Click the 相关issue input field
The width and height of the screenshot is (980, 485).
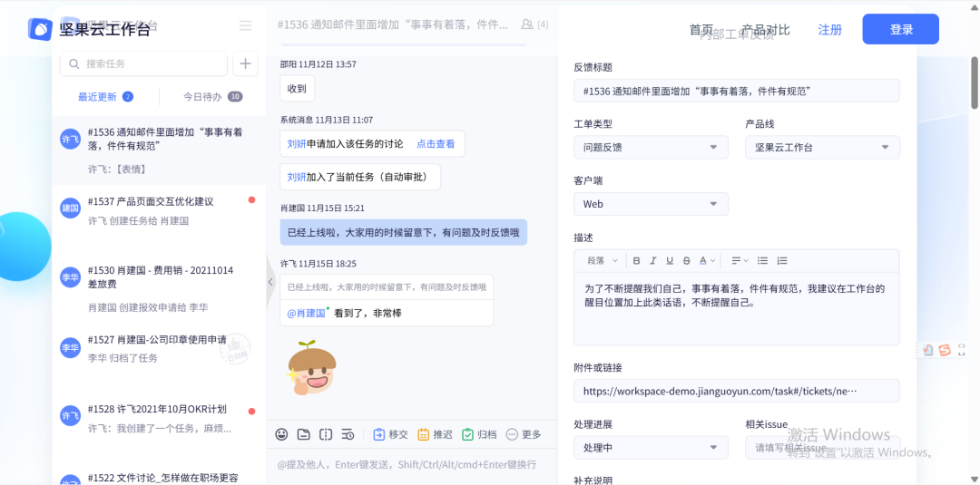822,448
